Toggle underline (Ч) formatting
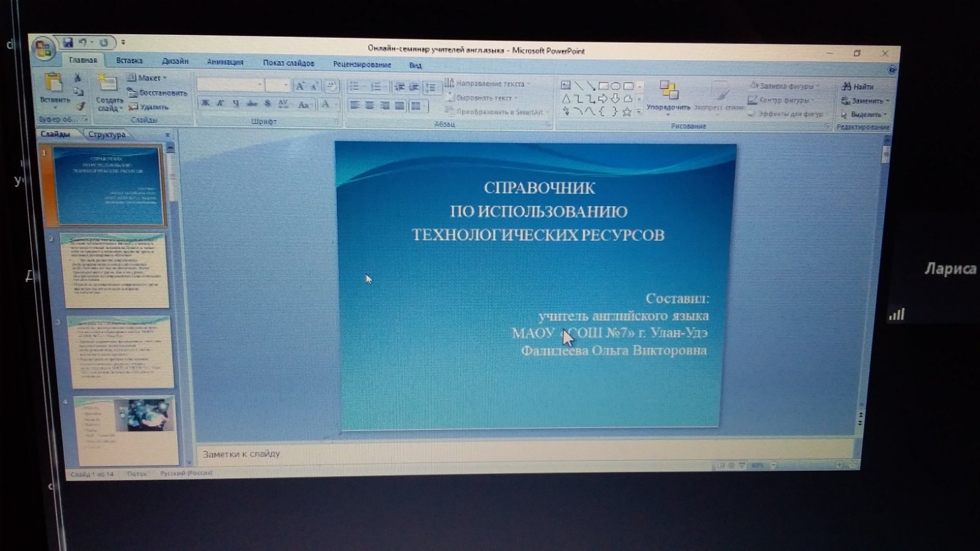The height and width of the screenshot is (551, 980). [x=236, y=103]
